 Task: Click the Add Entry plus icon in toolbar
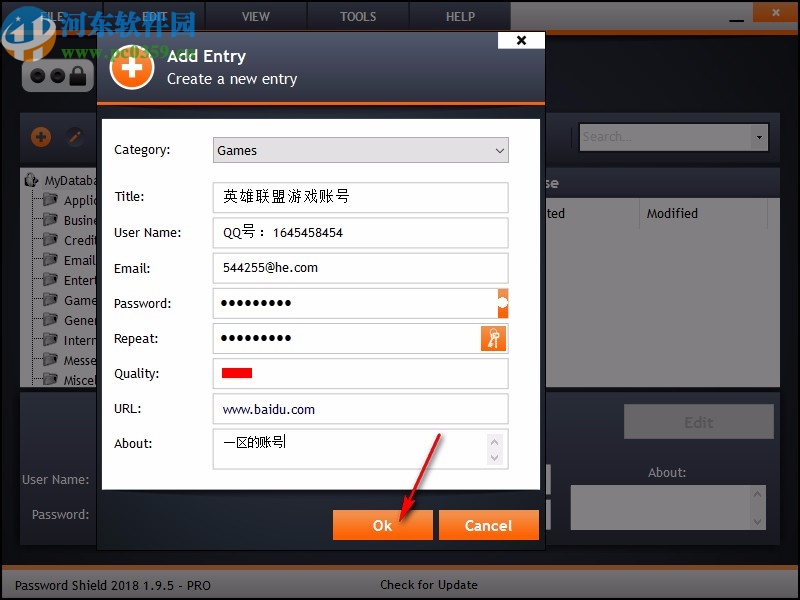point(40,137)
